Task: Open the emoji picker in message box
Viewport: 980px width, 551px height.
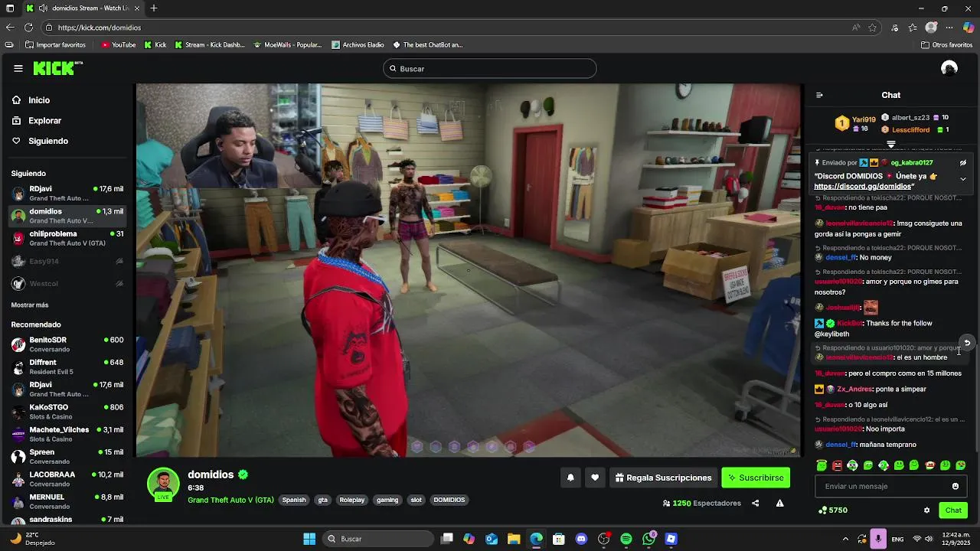Action: [x=955, y=486]
